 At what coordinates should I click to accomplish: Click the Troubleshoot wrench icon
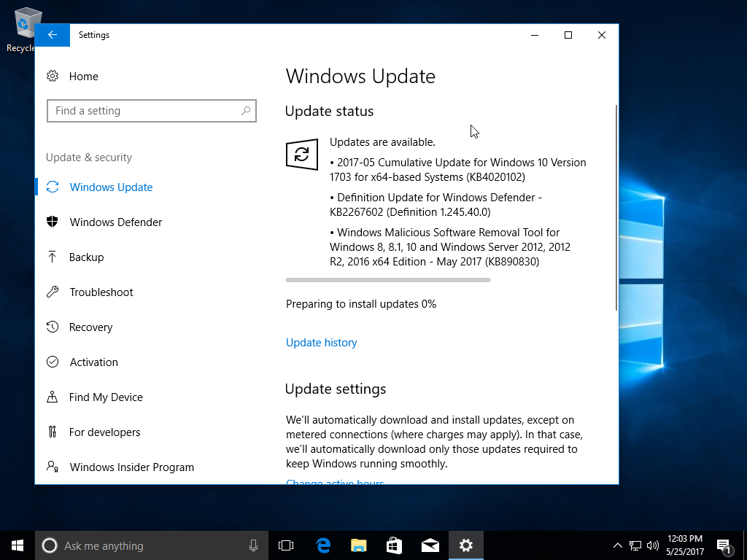pos(53,292)
